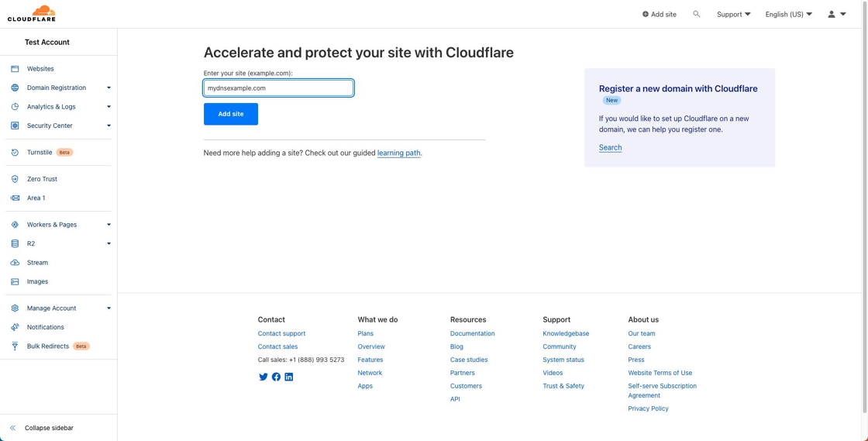Click the Cloudflare logo
Image resolution: width=868 pixels, height=441 pixels.
click(32, 14)
